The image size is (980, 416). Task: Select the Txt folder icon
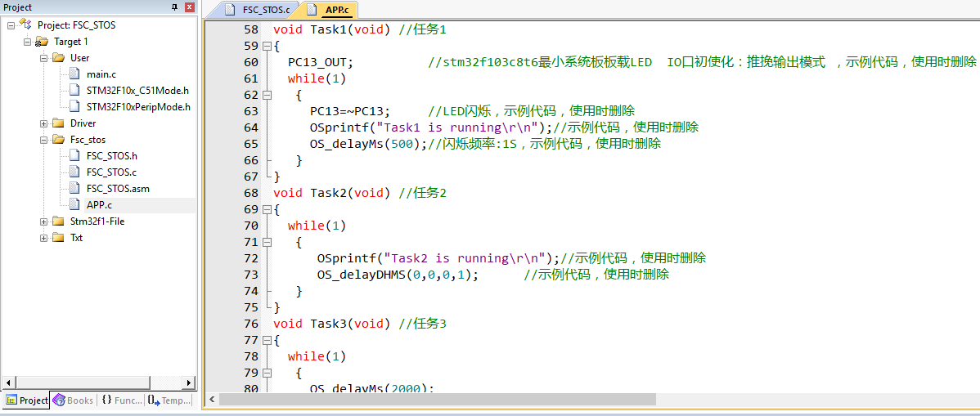point(58,237)
